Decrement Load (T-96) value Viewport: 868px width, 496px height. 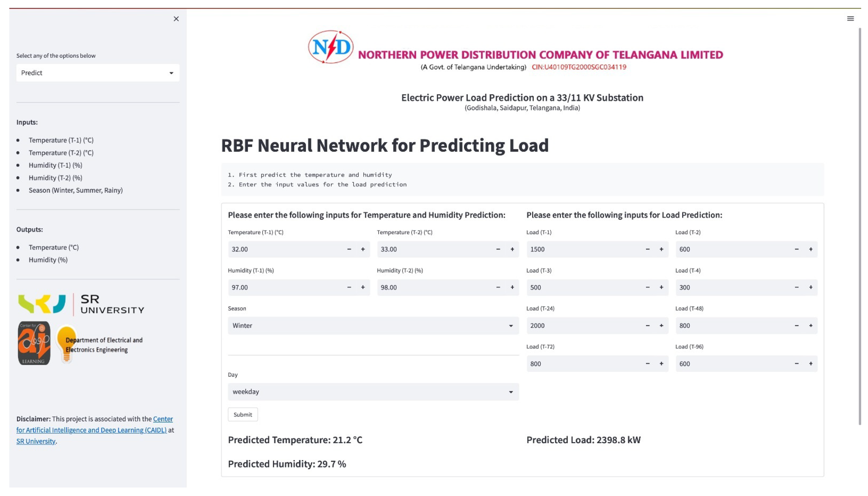click(x=797, y=364)
